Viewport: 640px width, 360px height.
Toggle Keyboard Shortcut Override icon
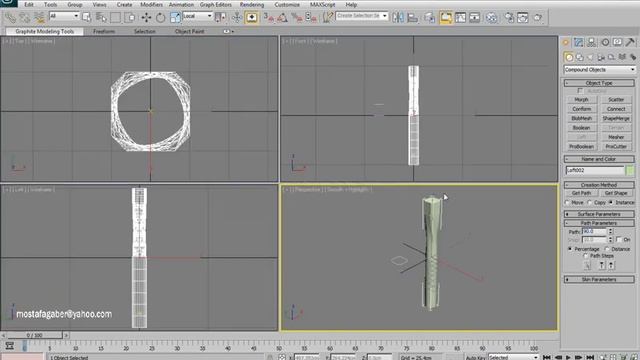tap(251, 17)
